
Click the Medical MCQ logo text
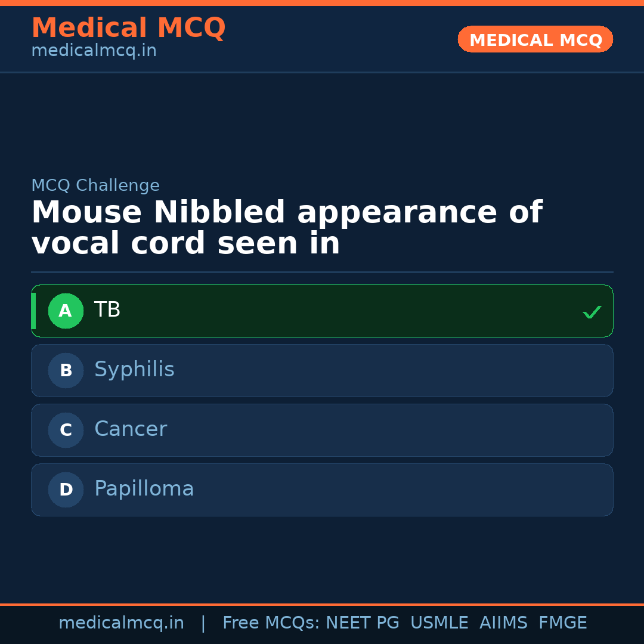coord(128,28)
